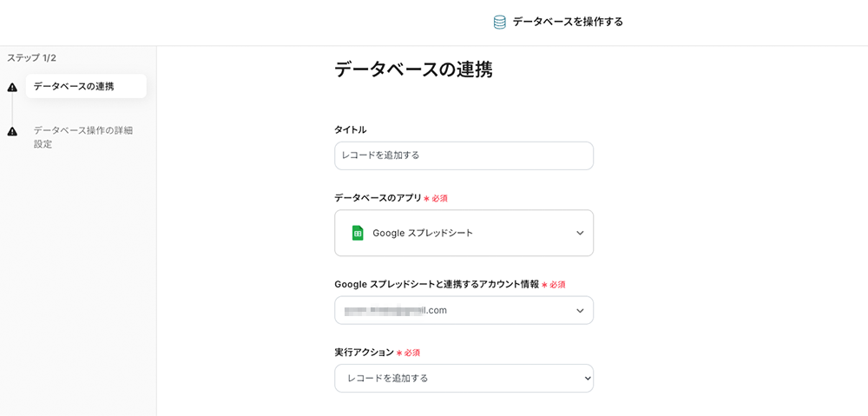Click the Google スプレッドシートと連携するアカウント情報 label
The image size is (868, 416).
tap(436, 284)
